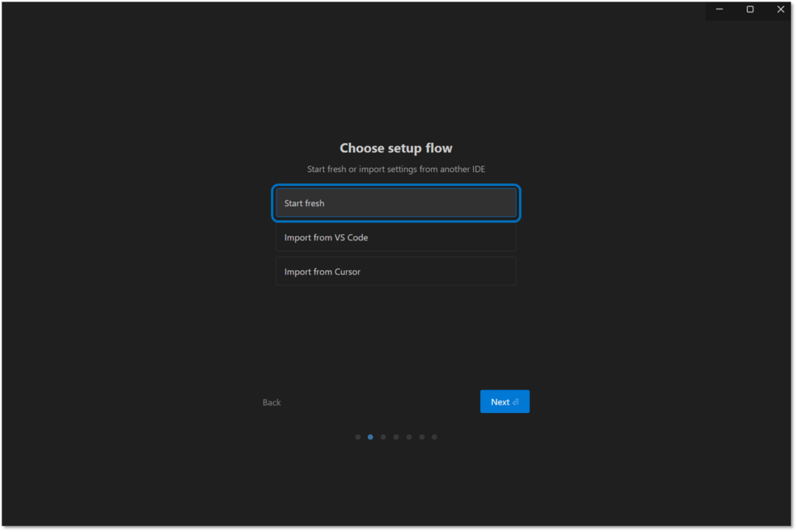Select the Start fresh option
The width and height of the screenshot is (797, 532).
coord(395,203)
